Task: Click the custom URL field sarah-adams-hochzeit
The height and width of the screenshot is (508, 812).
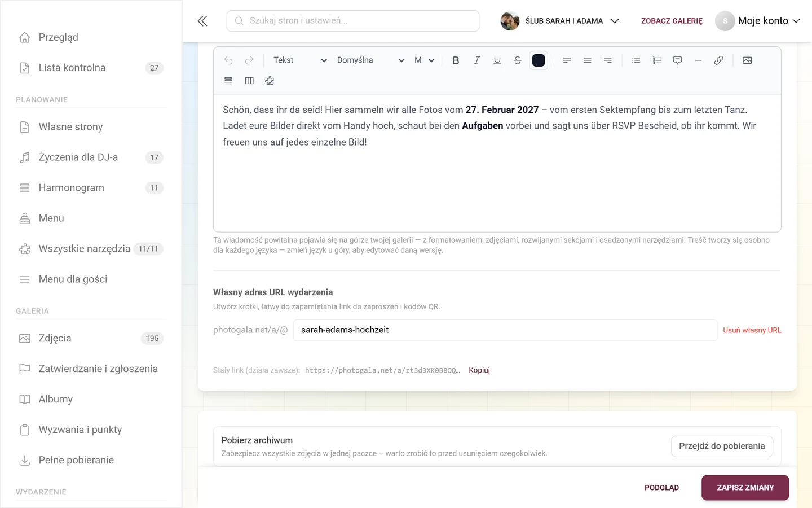Action: [505, 330]
